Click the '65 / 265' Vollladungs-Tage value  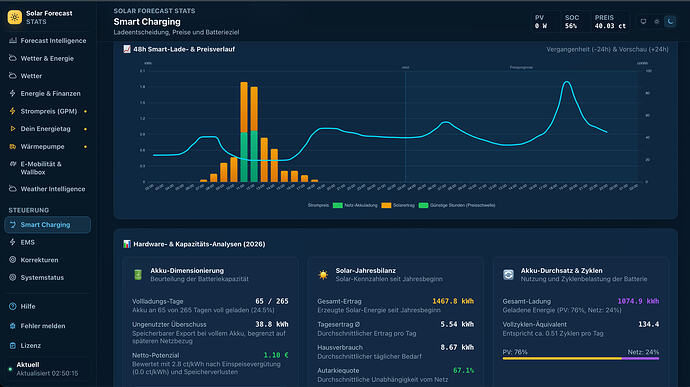pos(272,301)
